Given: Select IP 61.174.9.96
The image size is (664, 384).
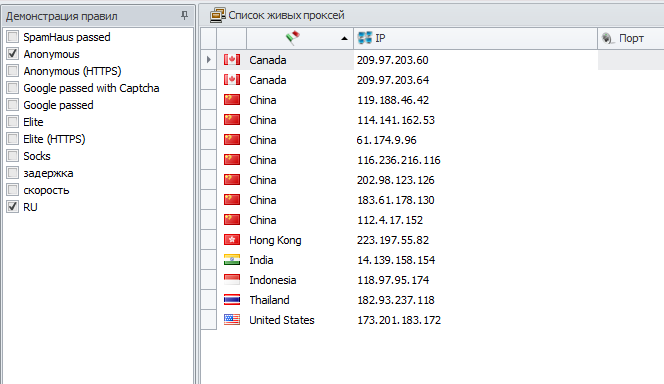Looking at the screenshot, I should pyautogui.click(x=386, y=140).
